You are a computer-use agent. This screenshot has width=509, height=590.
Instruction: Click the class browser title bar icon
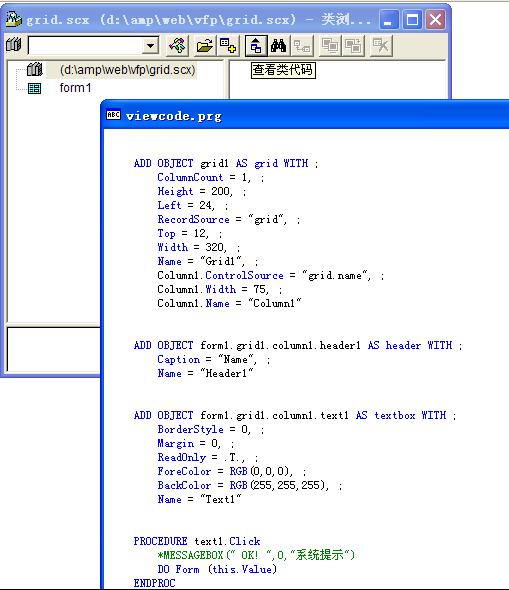(14, 19)
